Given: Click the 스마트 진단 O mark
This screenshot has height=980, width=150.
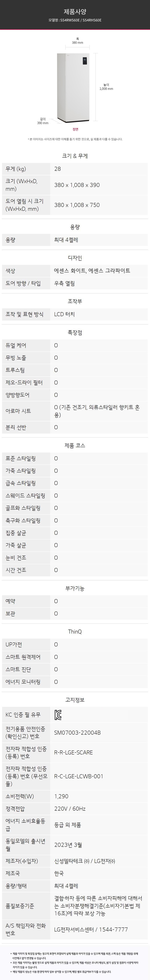Looking at the screenshot, I should (56, 669).
